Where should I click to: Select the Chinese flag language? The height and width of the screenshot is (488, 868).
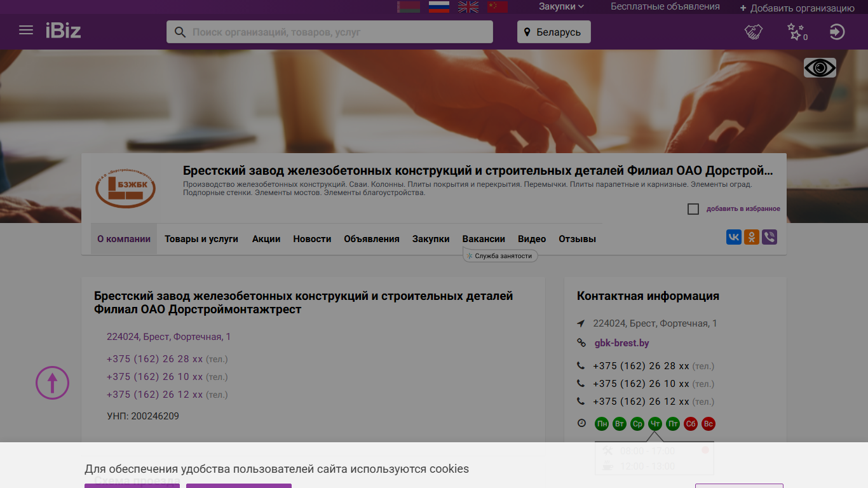[x=498, y=7]
